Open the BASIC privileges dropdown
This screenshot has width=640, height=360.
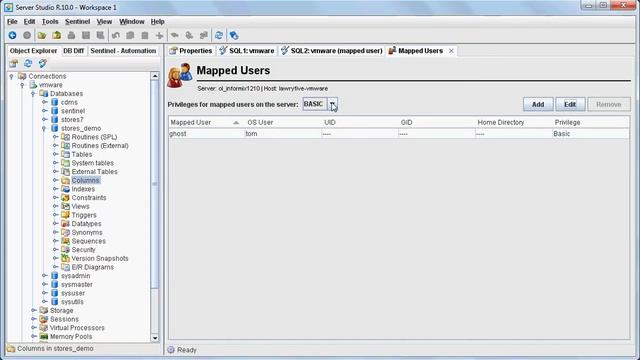point(333,104)
